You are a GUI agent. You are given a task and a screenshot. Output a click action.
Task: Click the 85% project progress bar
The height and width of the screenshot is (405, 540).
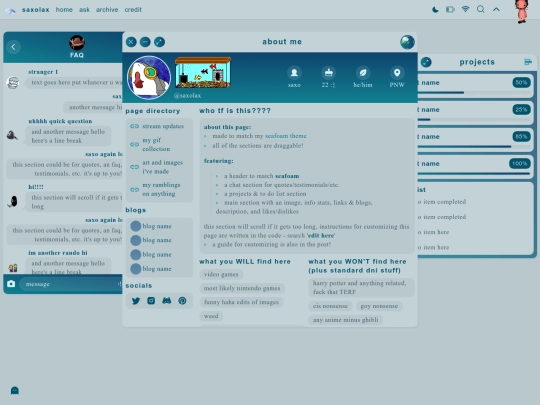(474, 146)
